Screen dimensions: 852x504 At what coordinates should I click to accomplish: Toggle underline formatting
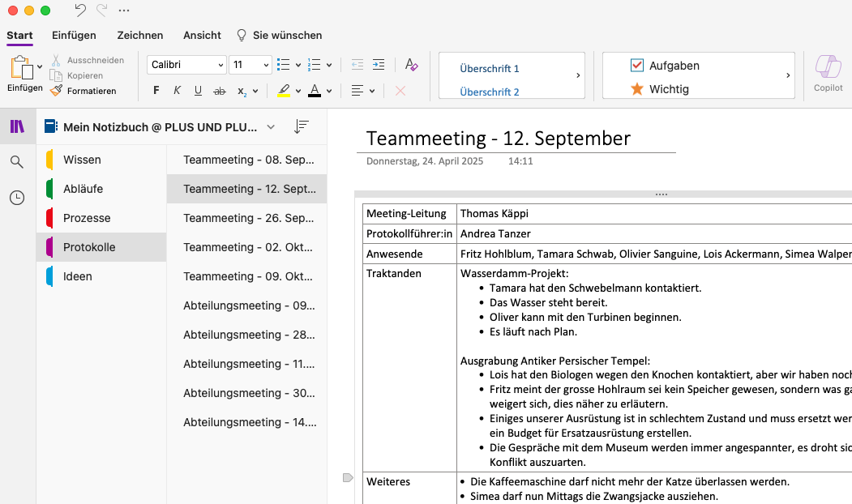(x=198, y=91)
